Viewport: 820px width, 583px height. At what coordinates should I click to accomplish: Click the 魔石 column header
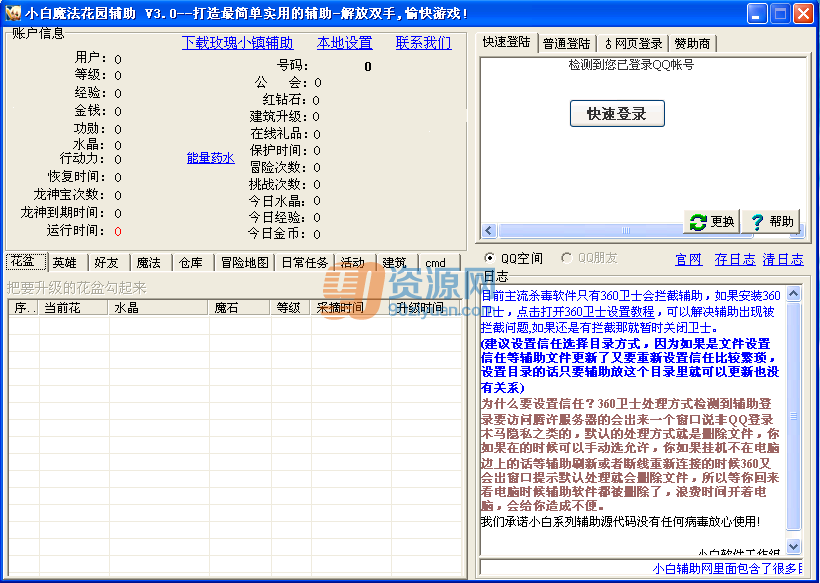pos(238,307)
